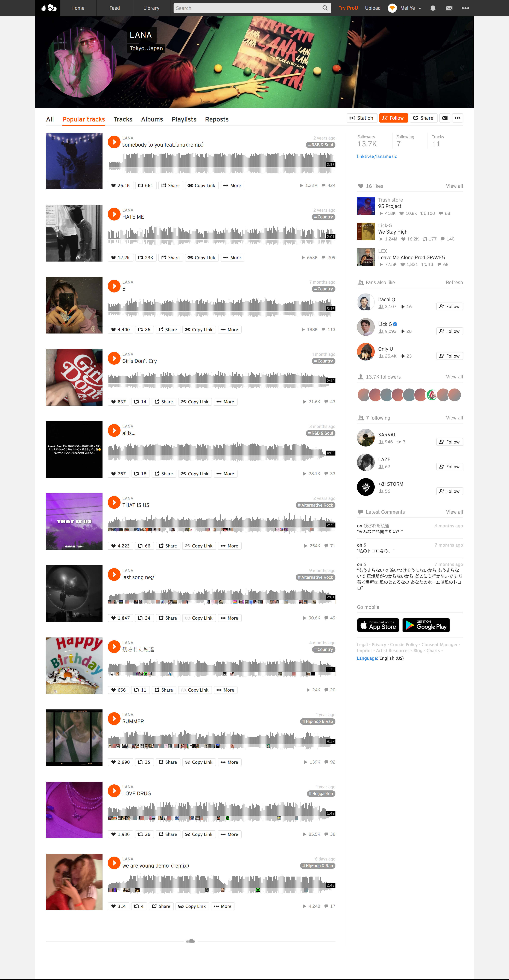This screenshot has height=980, width=509.
Task: Follow the suggested artist Lick-G
Action: click(449, 331)
